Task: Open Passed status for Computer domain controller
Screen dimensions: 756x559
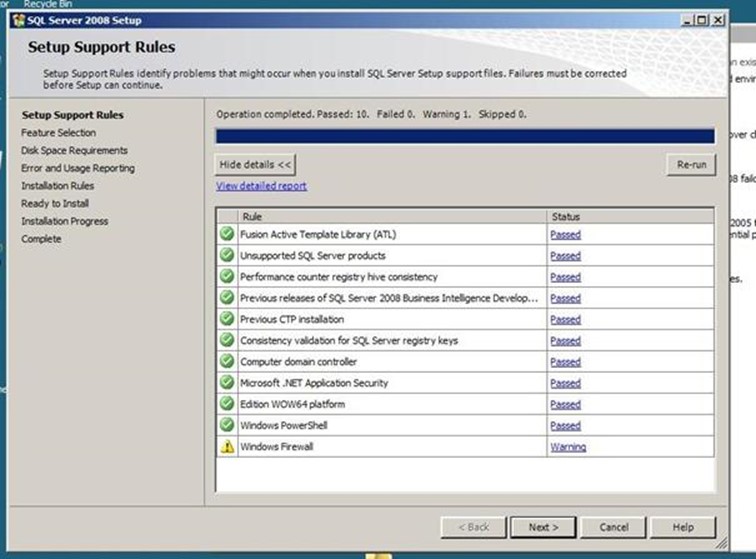Action: tap(566, 362)
